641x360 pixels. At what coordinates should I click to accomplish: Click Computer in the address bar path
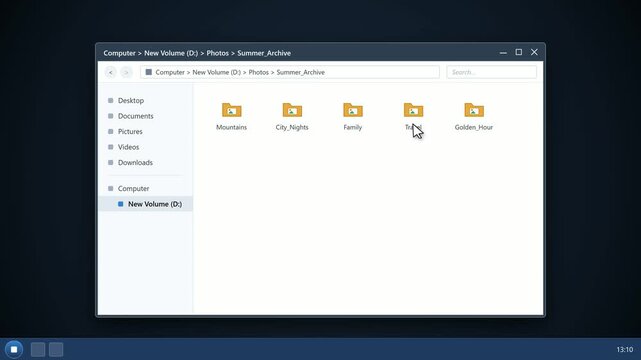(170, 72)
